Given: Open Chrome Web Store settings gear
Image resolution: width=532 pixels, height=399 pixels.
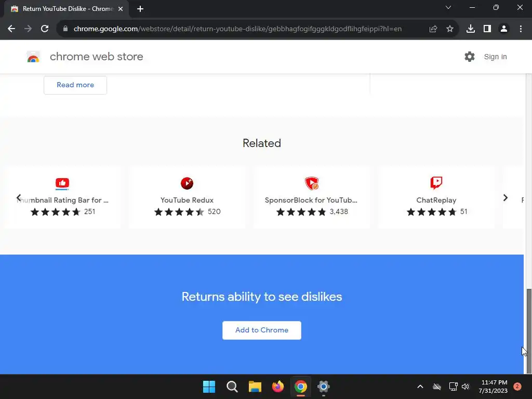Looking at the screenshot, I should pos(470,57).
